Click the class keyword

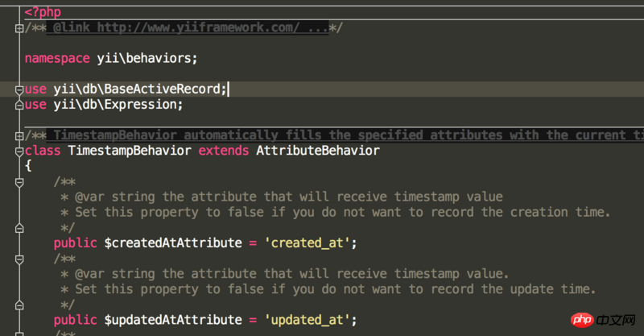tap(43, 151)
